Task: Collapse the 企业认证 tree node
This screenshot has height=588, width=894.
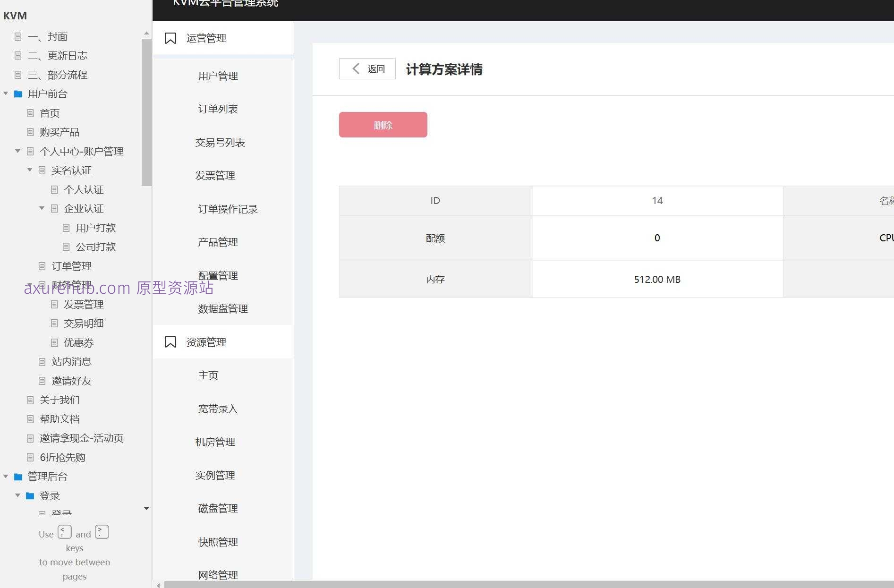Action: [41, 208]
